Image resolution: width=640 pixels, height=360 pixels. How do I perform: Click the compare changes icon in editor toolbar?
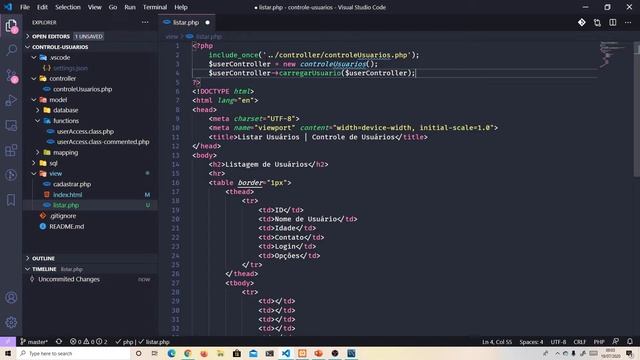[x=597, y=22]
